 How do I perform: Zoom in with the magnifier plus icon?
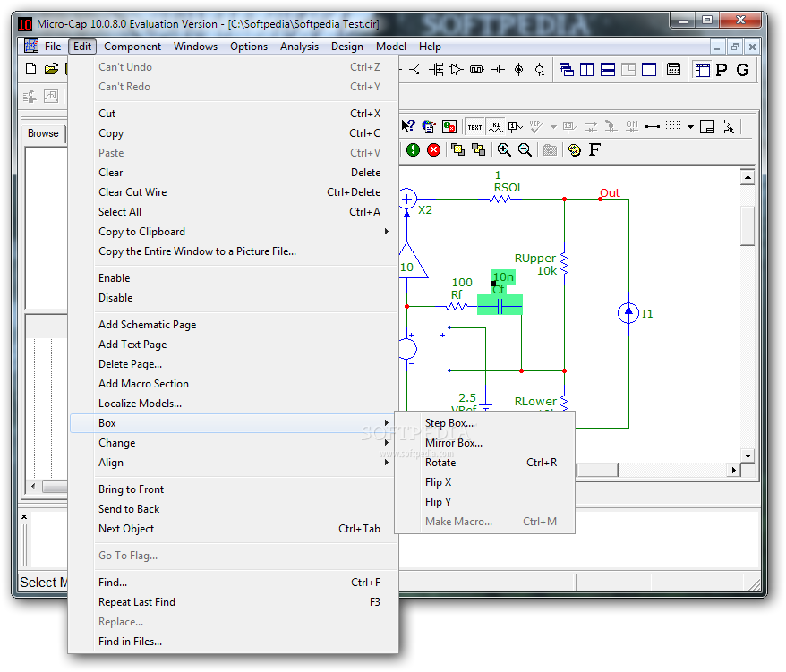(504, 149)
